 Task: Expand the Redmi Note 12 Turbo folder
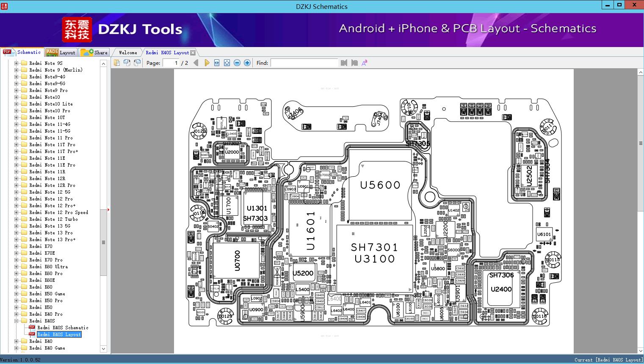point(16,219)
